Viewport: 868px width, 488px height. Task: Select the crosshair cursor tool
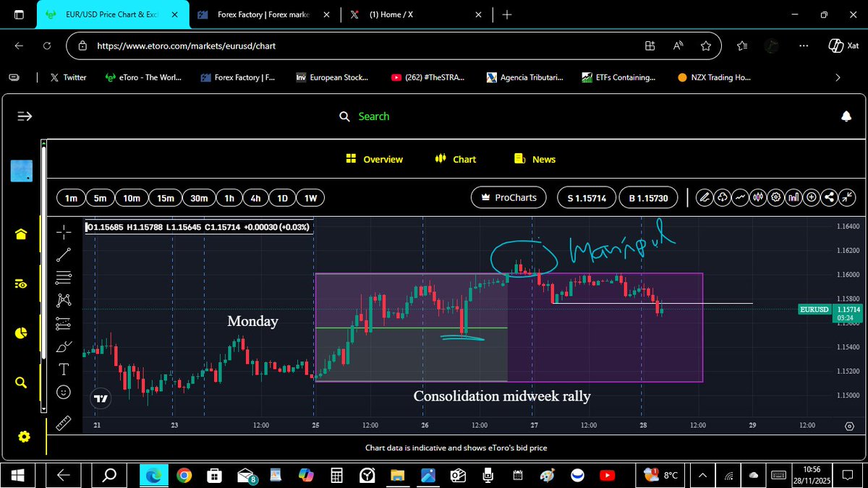click(x=64, y=232)
